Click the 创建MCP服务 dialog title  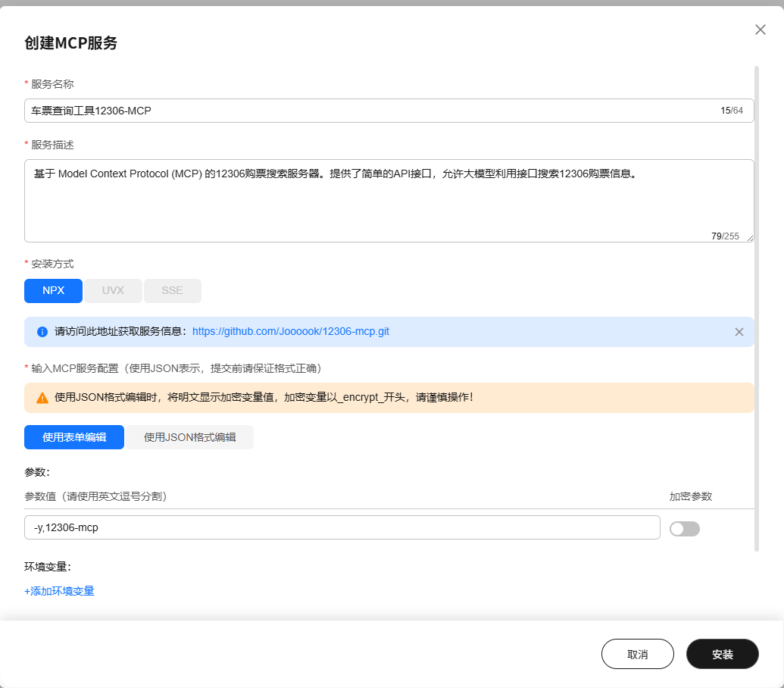[70, 43]
